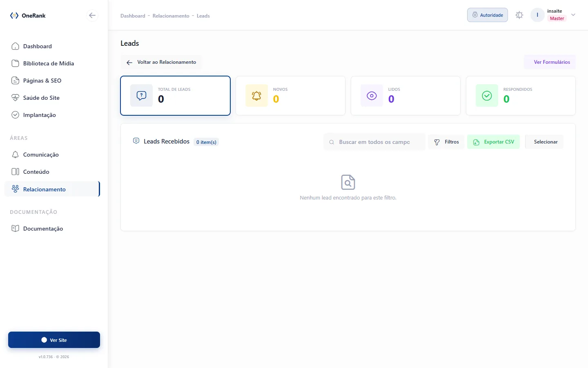Viewport: 588px width, 368px height.
Task: Open Saúde do Site menu item
Action: (x=52, y=98)
